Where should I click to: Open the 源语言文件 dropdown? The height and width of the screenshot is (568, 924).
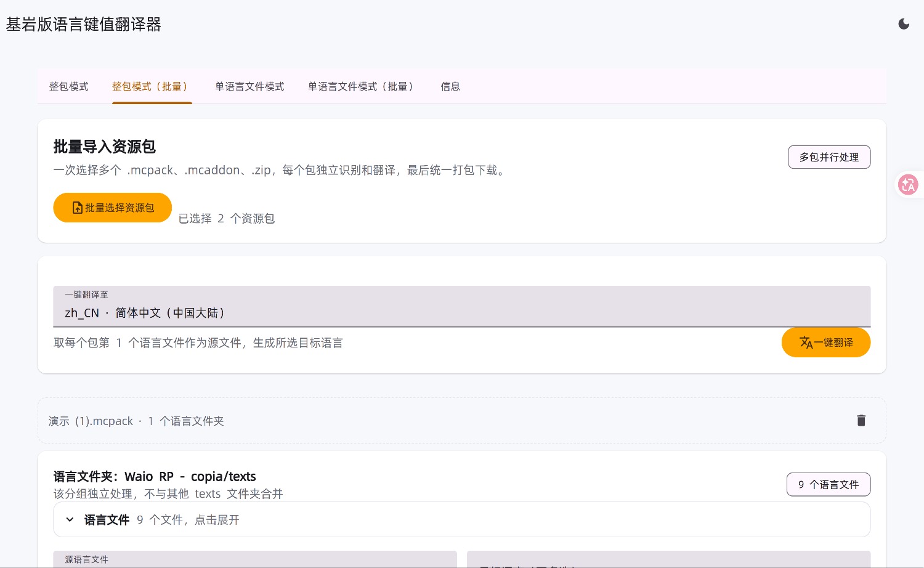pos(255,559)
